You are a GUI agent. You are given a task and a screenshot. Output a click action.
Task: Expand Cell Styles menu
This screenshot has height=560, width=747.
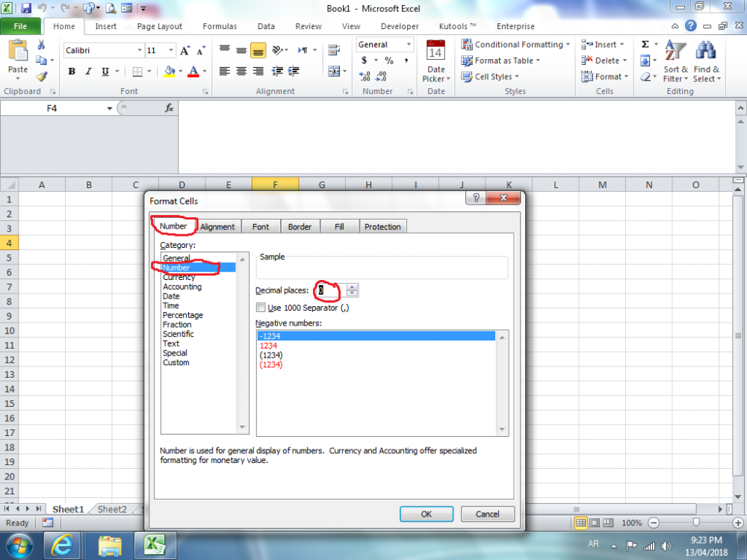[490, 77]
